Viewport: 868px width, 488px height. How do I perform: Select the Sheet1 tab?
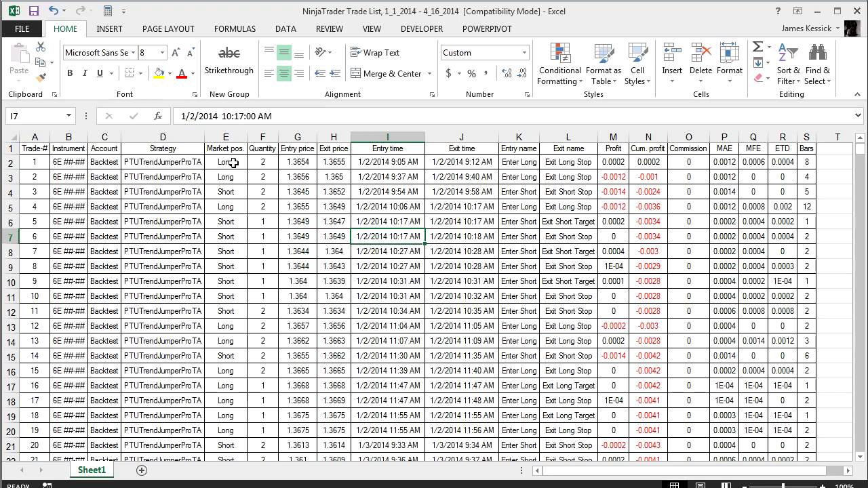click(x=92, y=470)
